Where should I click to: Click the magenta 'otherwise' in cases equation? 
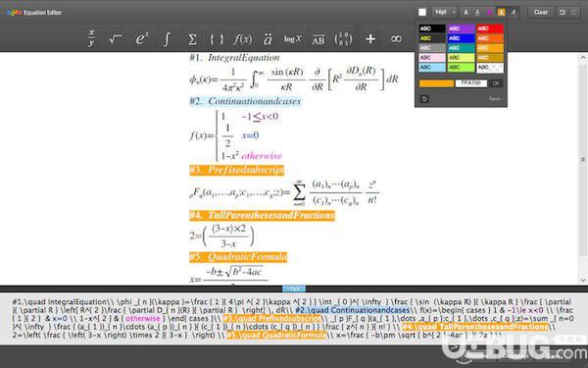262,155
